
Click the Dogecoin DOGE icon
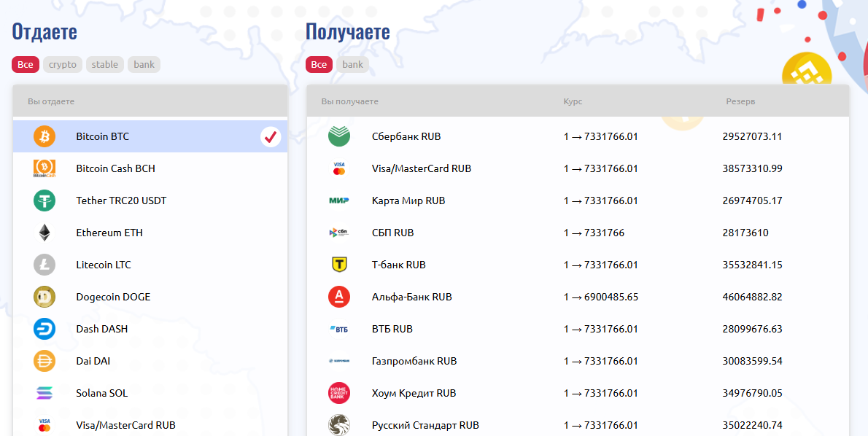point(44,297)
